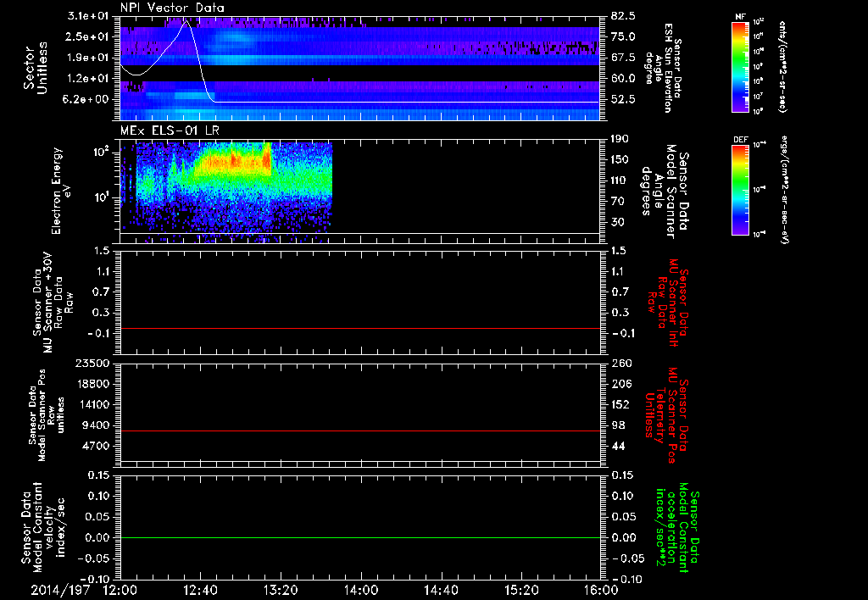Click the 'Model Scanner Pos Raw unitless' label
The image size is (868, 600).
[x=47, y=415]
